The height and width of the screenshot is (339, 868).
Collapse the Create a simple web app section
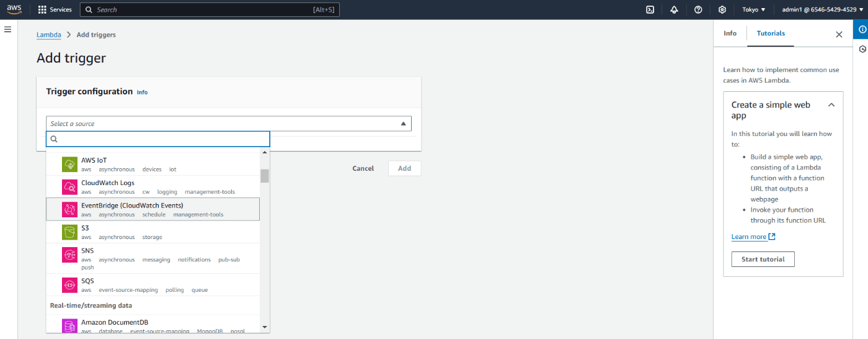[831, 105]
